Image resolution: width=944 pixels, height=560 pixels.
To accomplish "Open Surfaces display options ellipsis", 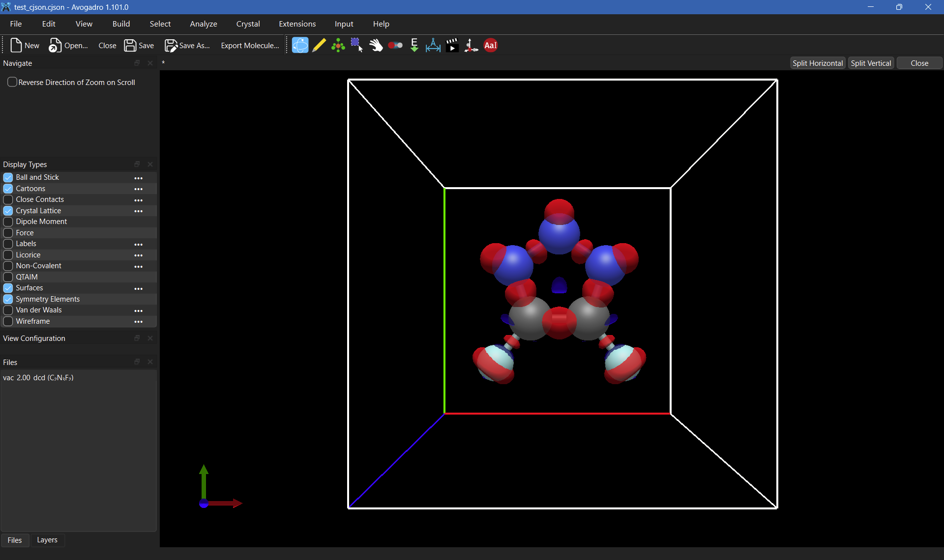I will tap(139, 288).
